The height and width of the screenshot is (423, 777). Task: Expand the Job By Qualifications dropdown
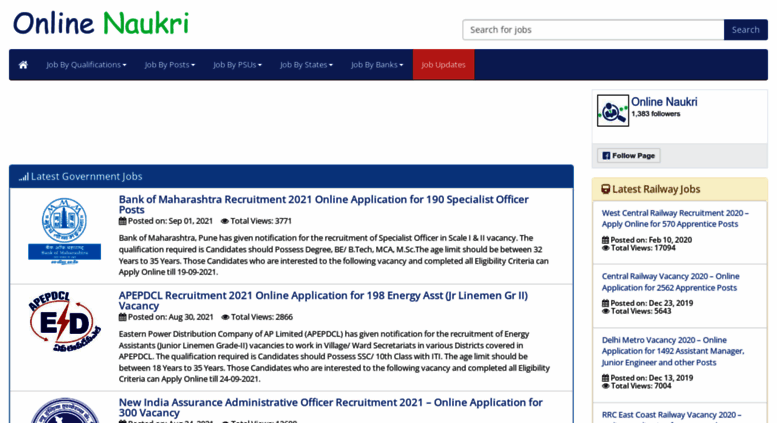(x=86, y=65)
